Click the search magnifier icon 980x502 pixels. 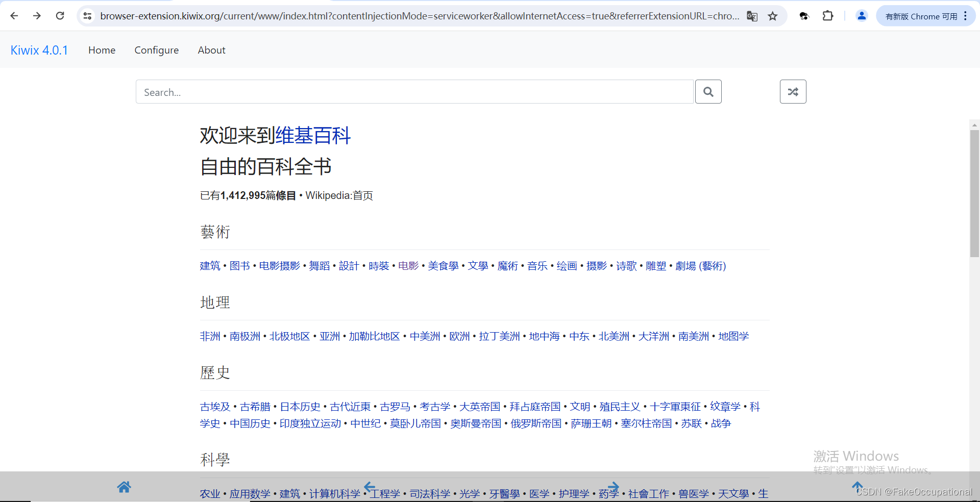click(x=708, y=92)
